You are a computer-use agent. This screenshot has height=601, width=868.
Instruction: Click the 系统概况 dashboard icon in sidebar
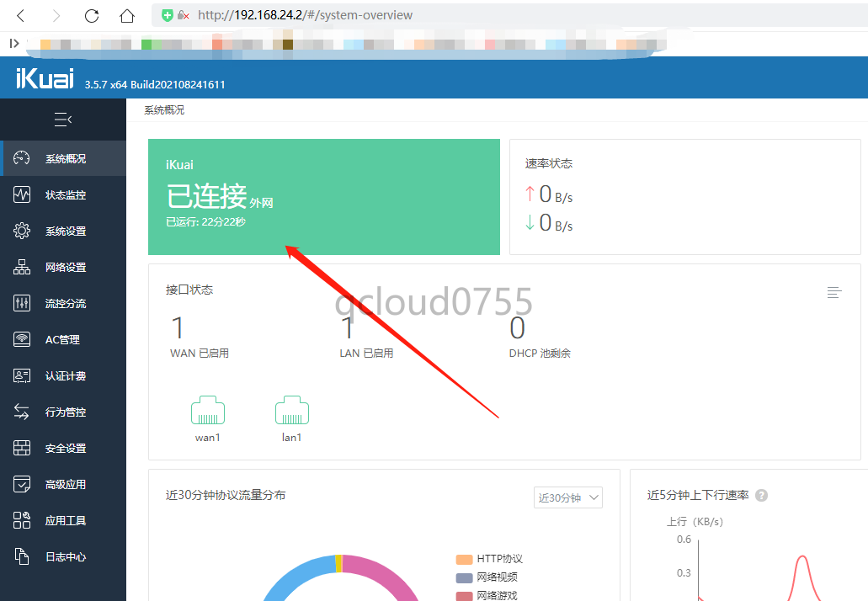pos(22,159)
